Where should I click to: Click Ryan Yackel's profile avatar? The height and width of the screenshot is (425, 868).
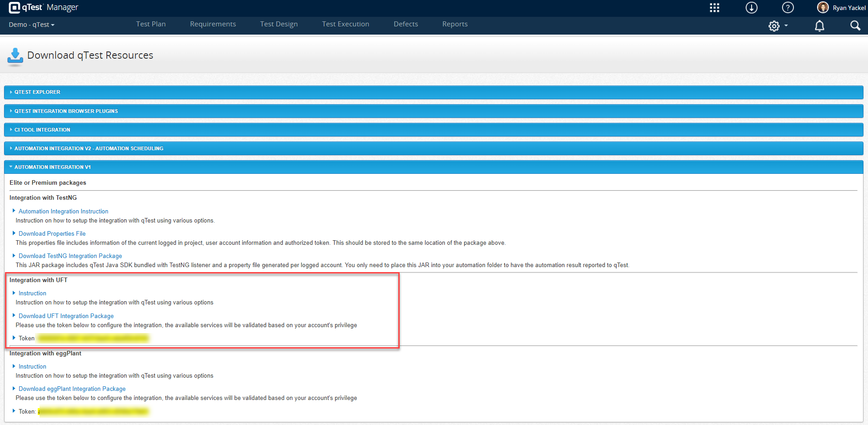point(823,7)
